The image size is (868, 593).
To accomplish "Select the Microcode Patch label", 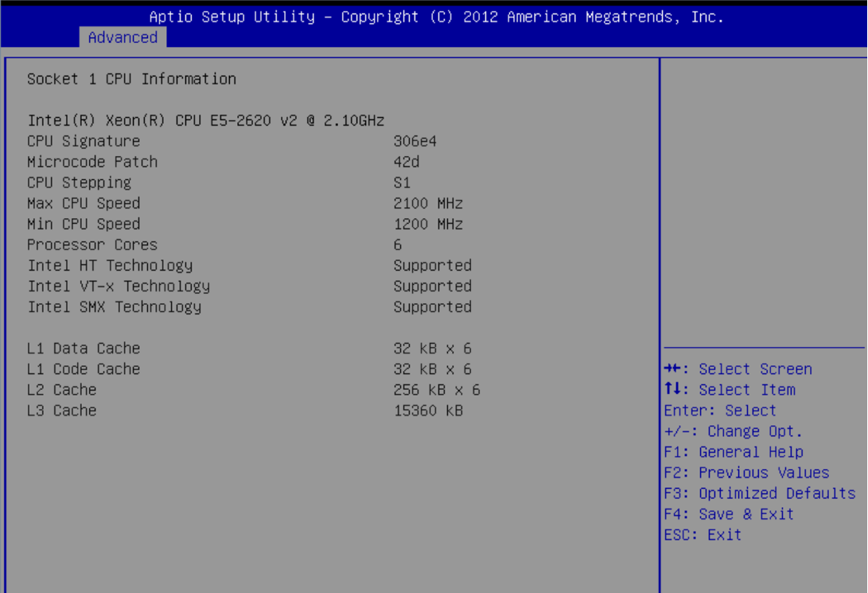I will click(92, 162).
